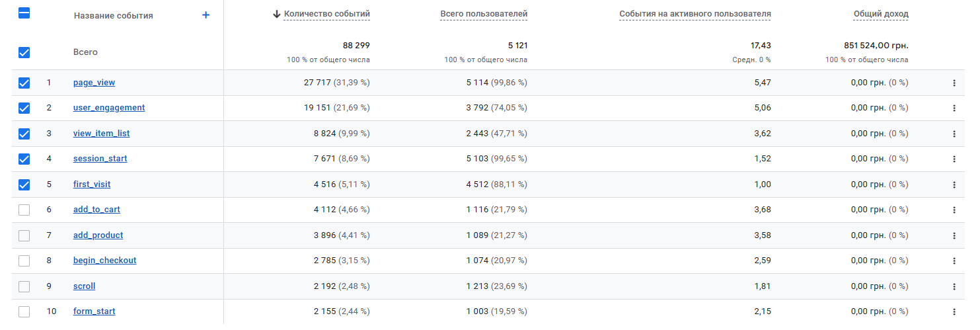Screen dimensions: 980x330
Task: Click События на активного пользователя header
Action: pyautogui.click(x=695, y=14)
